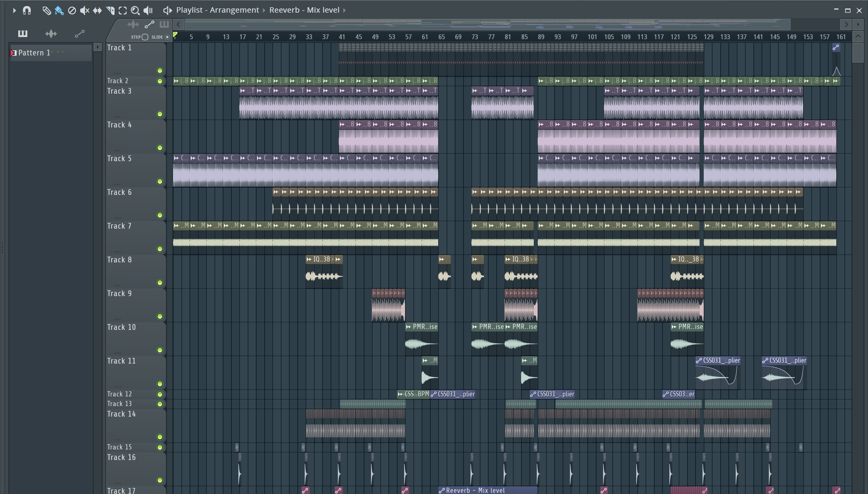This screenshot has height=494, width=868.
Task: Focus pattern clips in the playlist header
Action: (164, 24)
